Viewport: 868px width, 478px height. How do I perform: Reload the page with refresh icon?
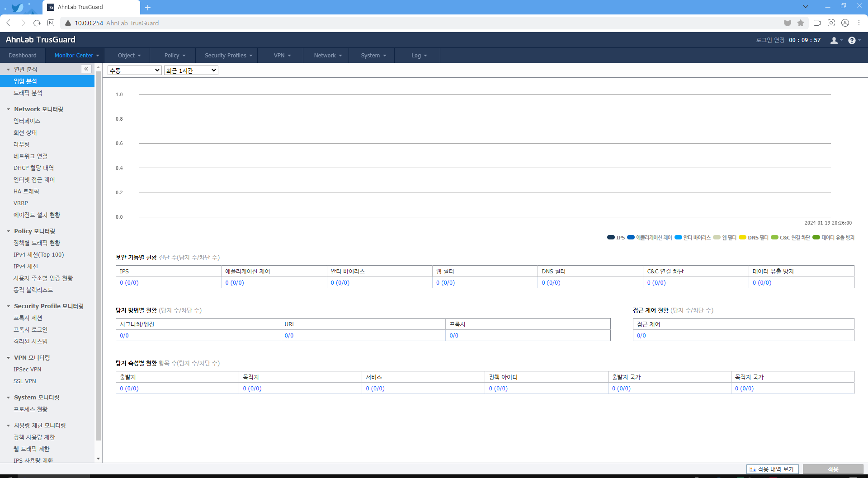point(37,23)
